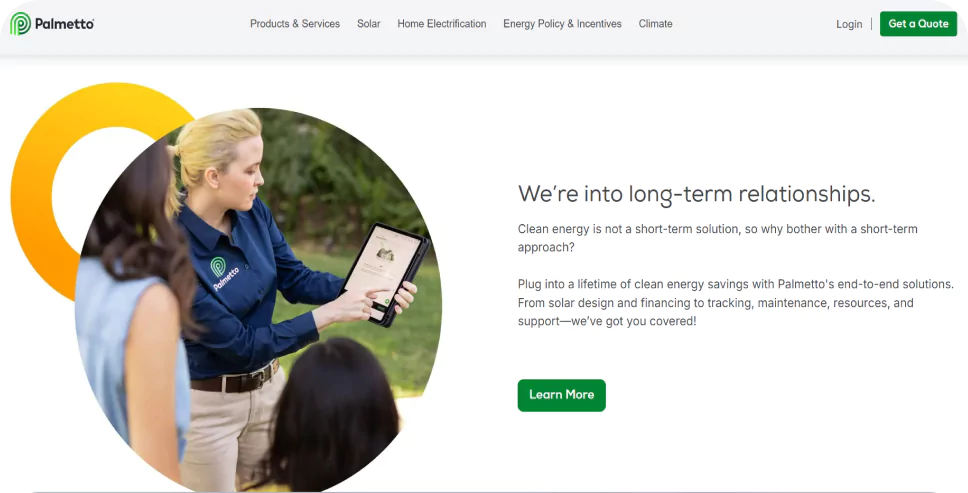Click the dark-haired person in the foreground
This screenshot has height=493, width=968.
[x=333, y=415]
